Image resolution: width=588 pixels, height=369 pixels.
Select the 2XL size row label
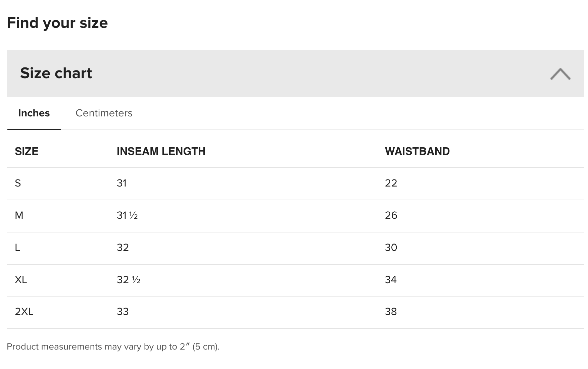tap(24, 312)
